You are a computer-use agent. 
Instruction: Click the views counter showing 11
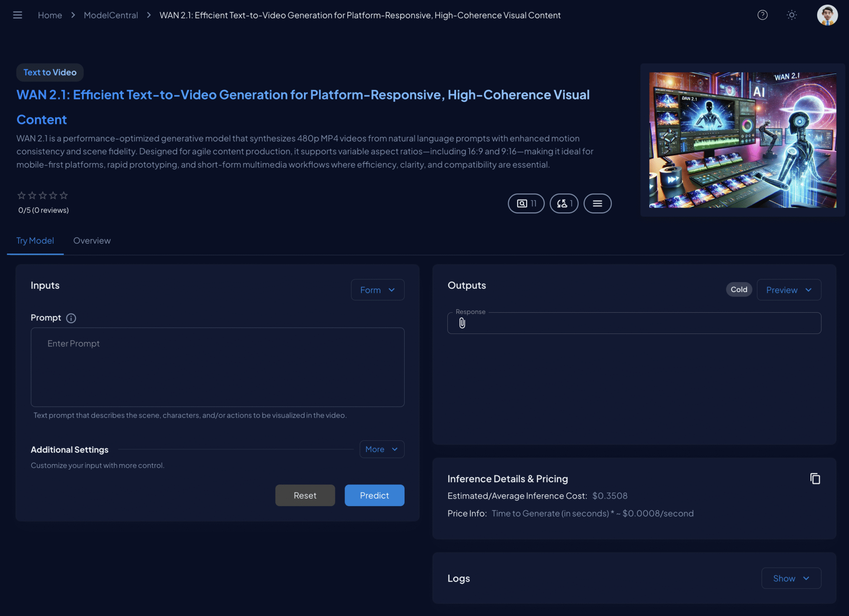coord(526,203)
